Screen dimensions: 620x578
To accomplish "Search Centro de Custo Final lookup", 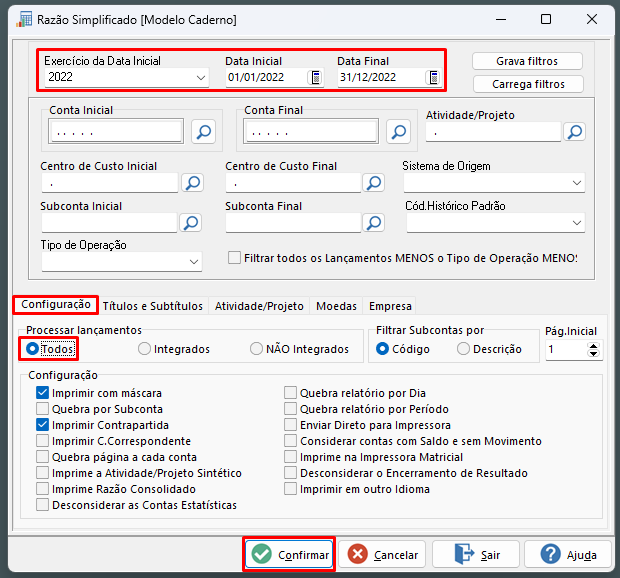I will [374, 183].
